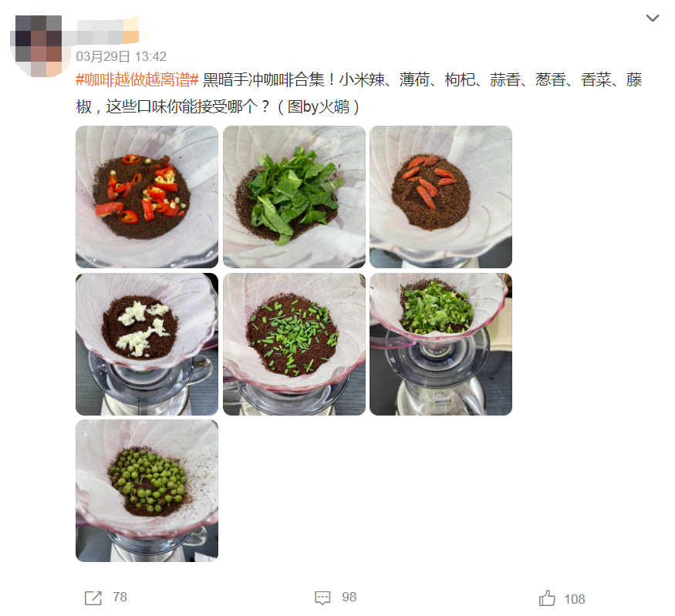View the chopped chives coffee photo
This screenshot has width=675, height=616.
click(294, 344)
